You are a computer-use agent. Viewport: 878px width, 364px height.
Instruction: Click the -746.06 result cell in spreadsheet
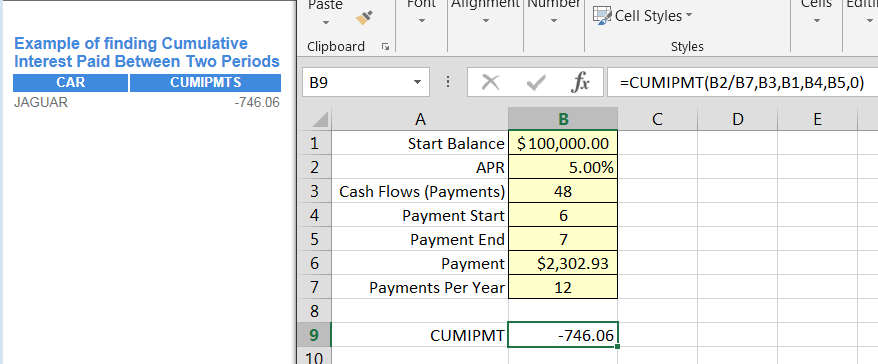coord(563,335)
